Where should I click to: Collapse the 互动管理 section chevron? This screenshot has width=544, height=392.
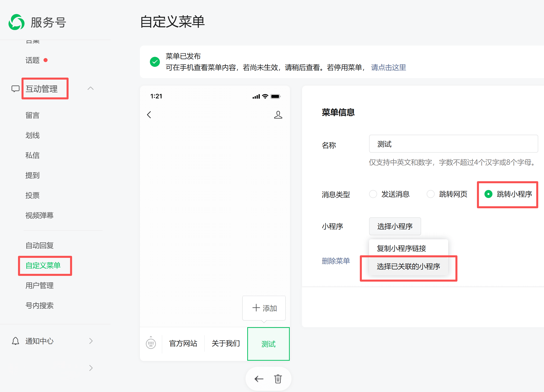pos(91,88)
